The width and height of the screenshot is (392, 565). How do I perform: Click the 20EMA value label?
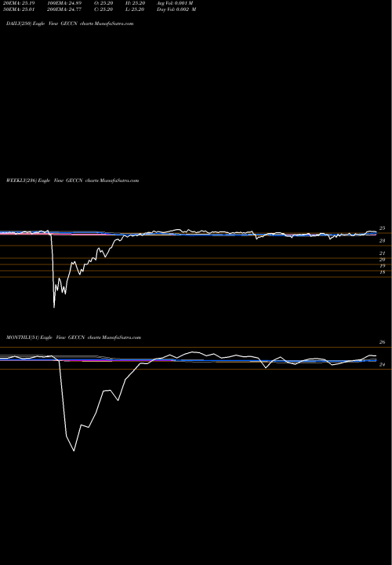19,3
